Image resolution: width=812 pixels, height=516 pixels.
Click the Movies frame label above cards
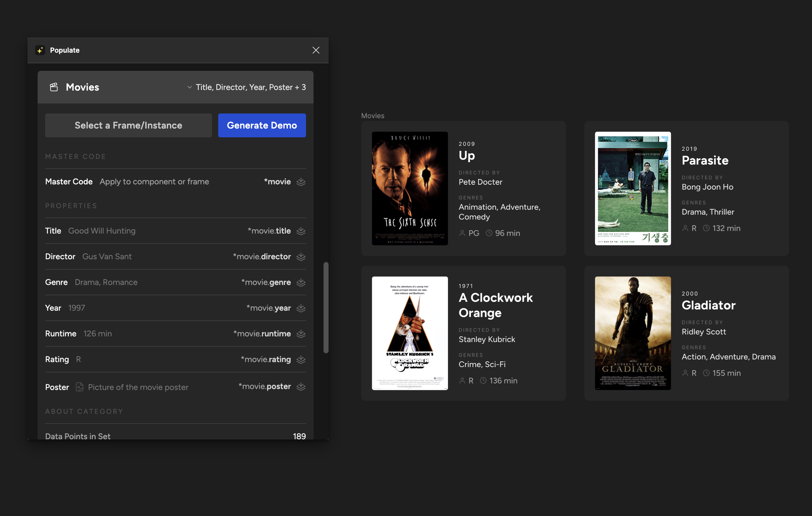pyautogui.click(x=373, y=116)
